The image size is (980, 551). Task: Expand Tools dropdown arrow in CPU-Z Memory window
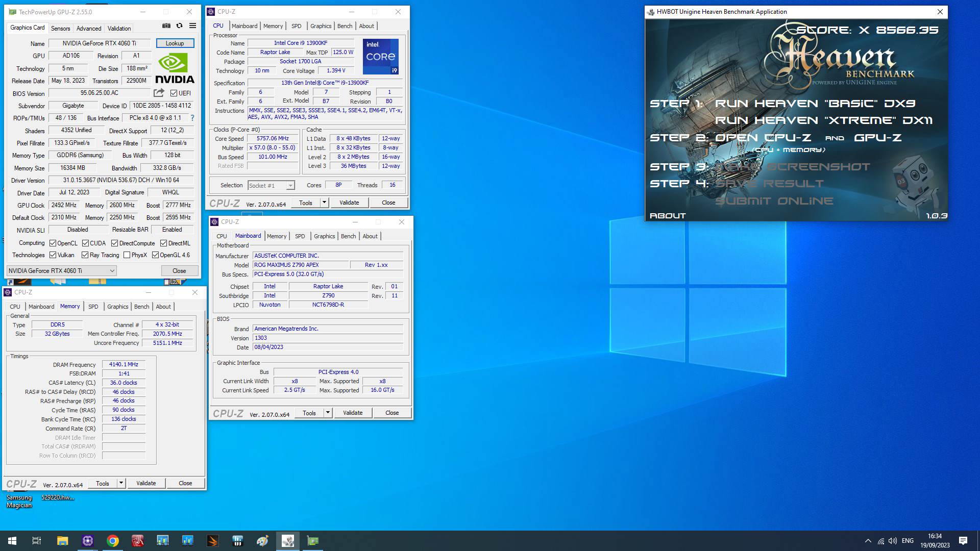tap(121, 483)
